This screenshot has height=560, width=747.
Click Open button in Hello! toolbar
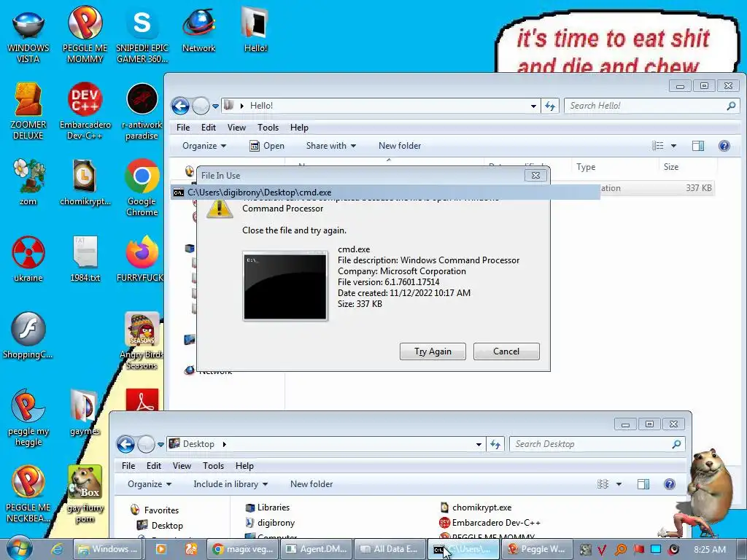(267, 146)
